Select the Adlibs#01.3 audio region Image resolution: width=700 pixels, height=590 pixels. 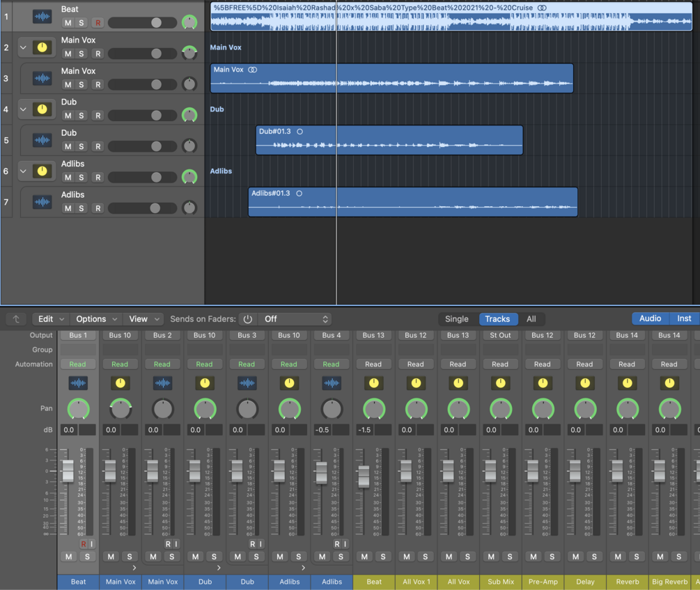[x=413, y=202]
